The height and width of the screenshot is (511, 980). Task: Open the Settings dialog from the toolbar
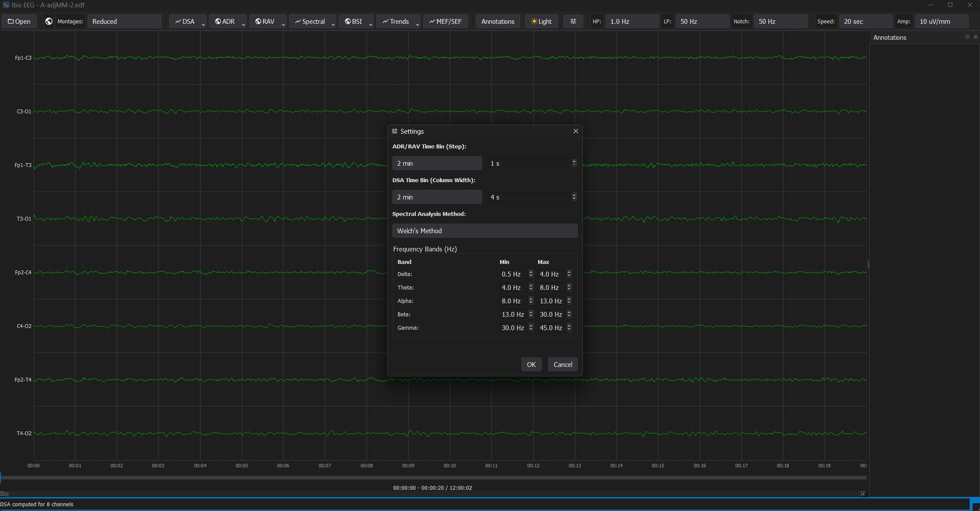tap(573, 21)
